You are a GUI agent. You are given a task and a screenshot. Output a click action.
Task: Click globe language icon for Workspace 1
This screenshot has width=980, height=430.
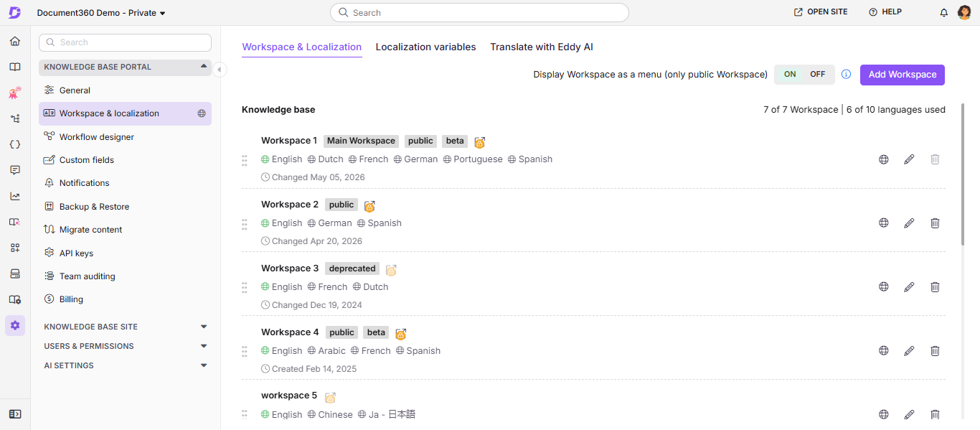click(x=884, y=159)
